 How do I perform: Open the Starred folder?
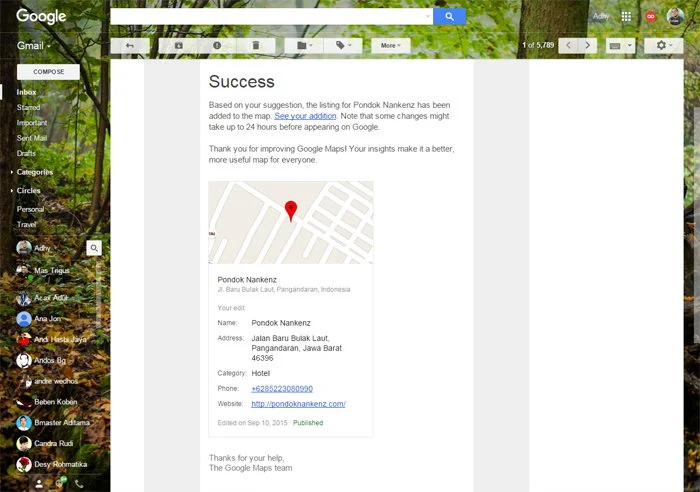click(x=28, y=107)
